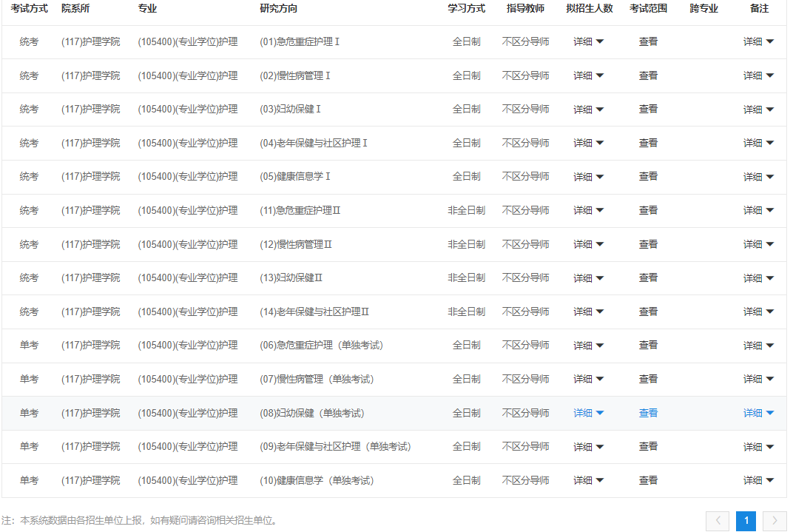Open 查看 for (05)健康信息学Ⅰ row

(x=648, y=177)
